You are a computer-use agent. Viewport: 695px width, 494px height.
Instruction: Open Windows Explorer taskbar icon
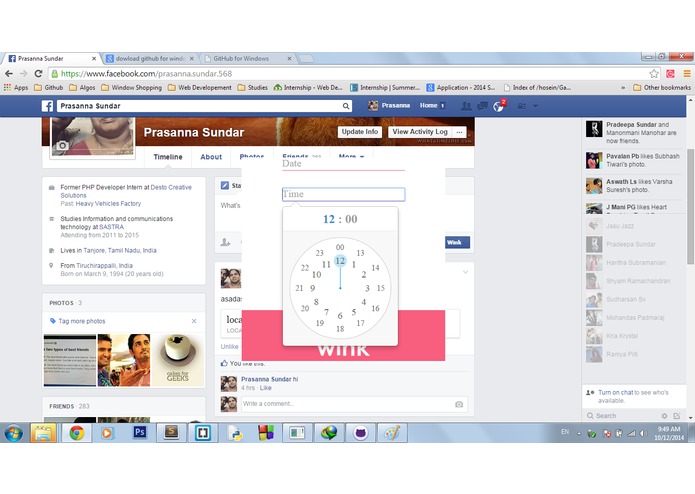point(43,432)
